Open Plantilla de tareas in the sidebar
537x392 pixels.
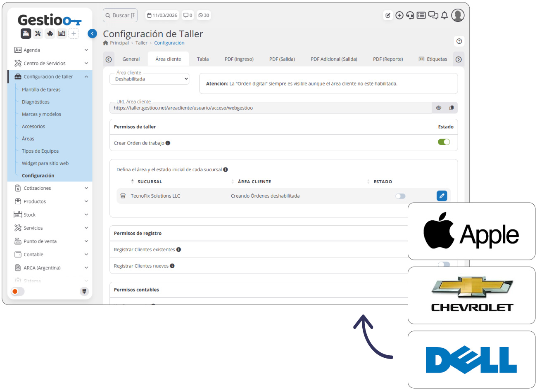coord(41,90)
